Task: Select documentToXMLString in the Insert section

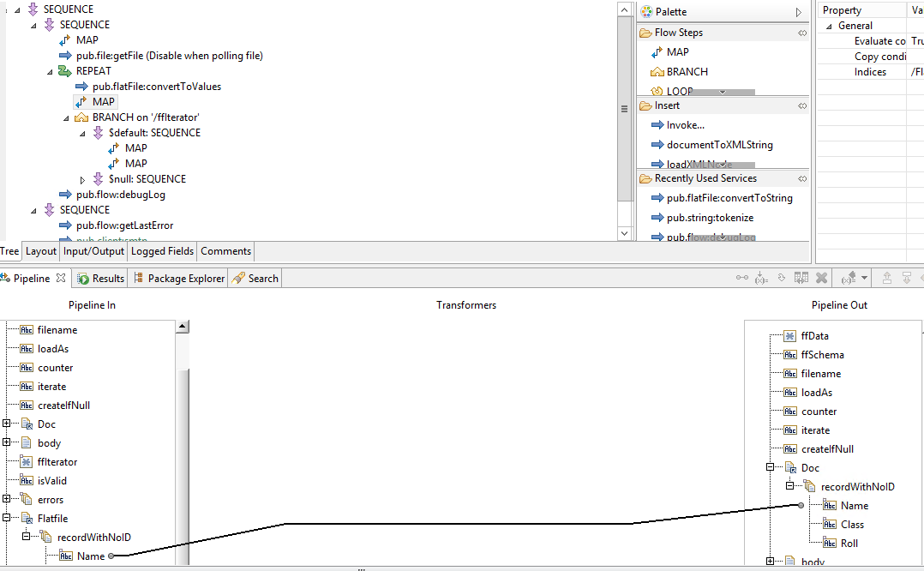Action: 711,144
